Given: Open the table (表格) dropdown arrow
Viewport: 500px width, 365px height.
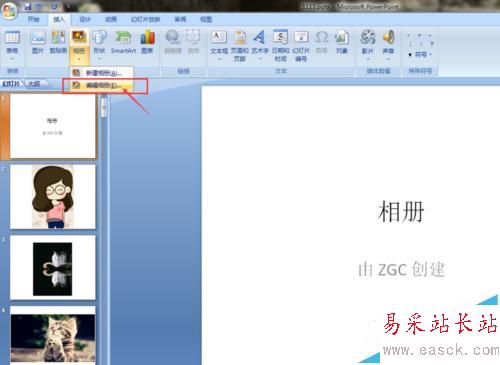Looking at the screenshot, I should pyautogui.click(x=12, y=59).
